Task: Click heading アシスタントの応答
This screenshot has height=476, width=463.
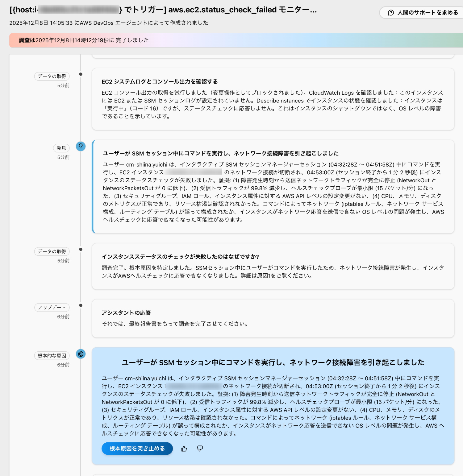Action: 126,313
